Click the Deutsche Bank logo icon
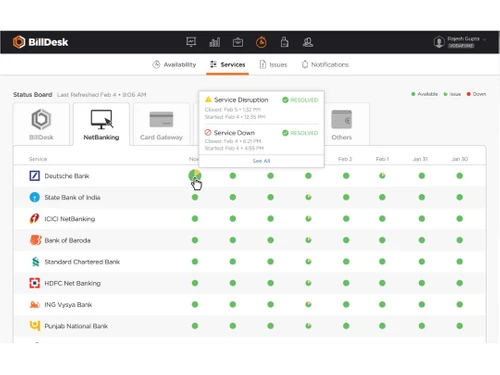This screenshot has height=375, width=500. click(x=35, y=176)
